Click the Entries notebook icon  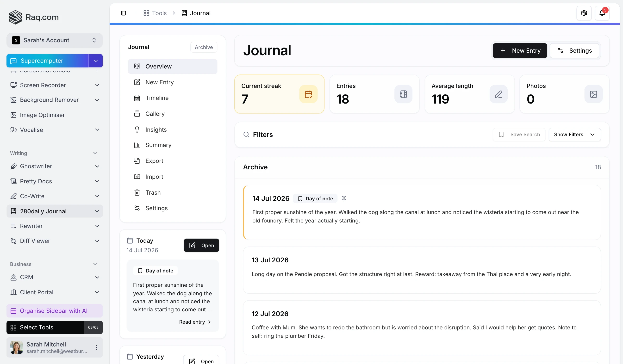pyautogui.click(x=403, y=94)
